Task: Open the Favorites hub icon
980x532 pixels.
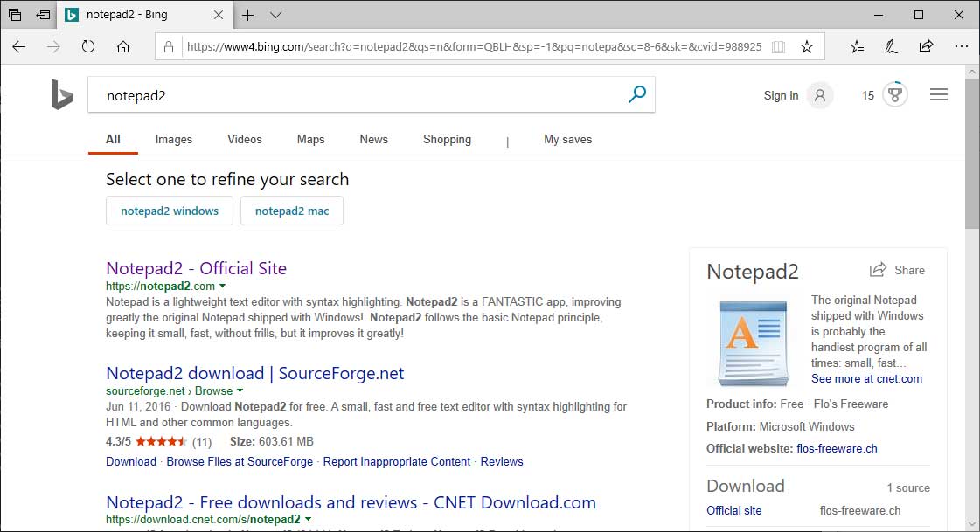Action: [x=857, y=47]
